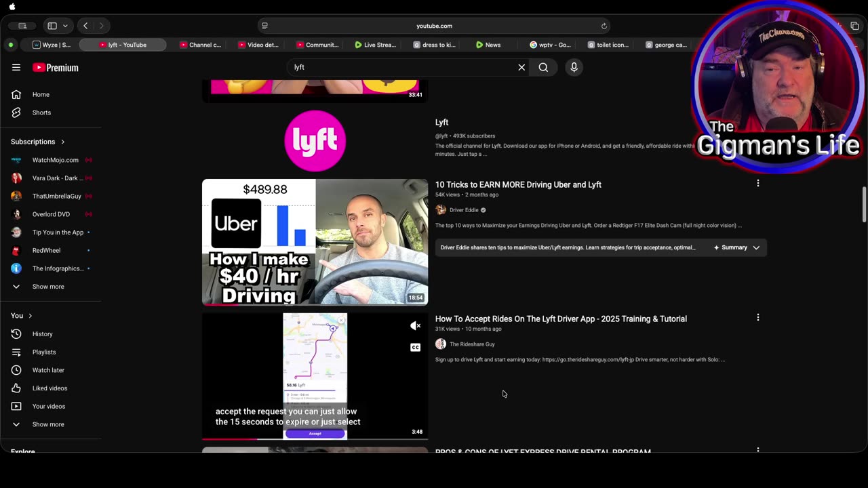
Task: Open The Rideshare Guy channel name
Action: [472, 344]
